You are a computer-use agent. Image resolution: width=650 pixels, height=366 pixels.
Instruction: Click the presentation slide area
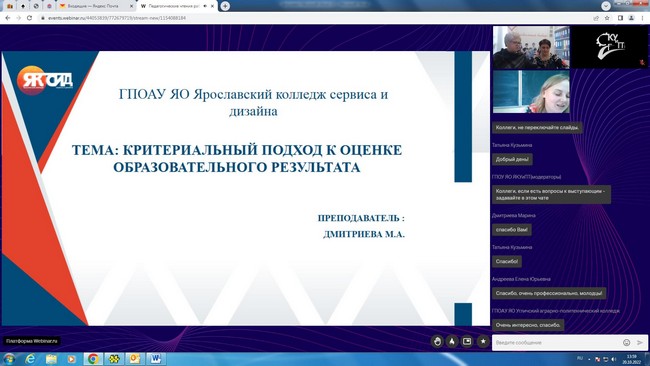(245, 188)
